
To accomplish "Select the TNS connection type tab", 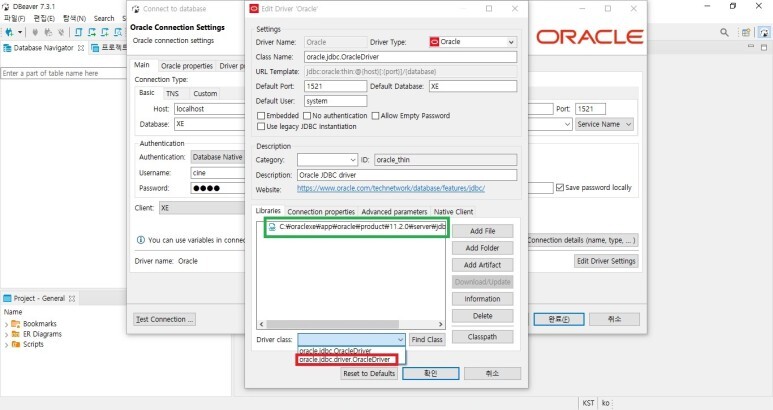I will (173, 94).
